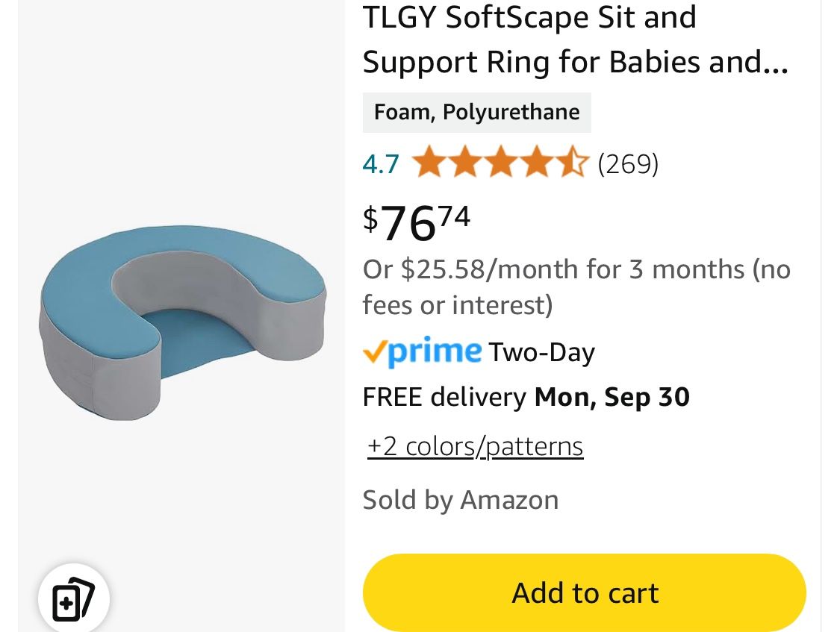The image size is (840, 632).
Task: Click the middle third rating star
Action: click(500, 163)
